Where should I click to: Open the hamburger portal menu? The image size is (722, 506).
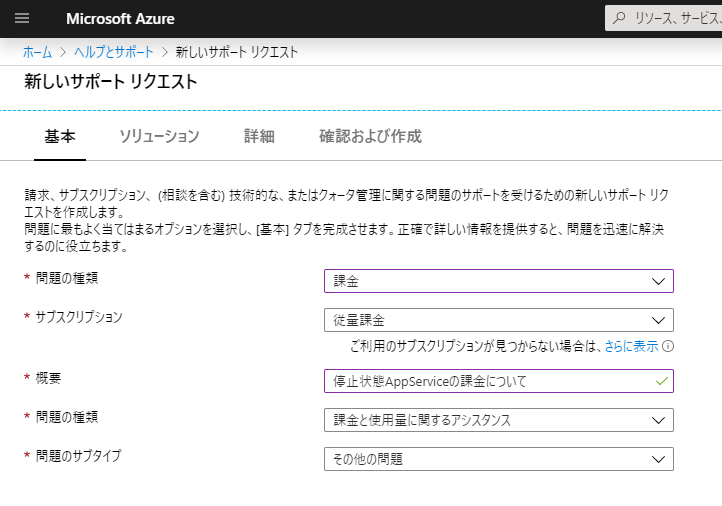click(x=22, y=18)
